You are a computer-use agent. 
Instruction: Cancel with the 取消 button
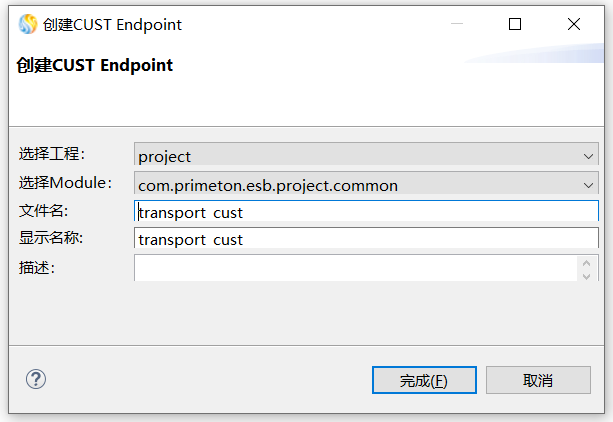[537, 380]
